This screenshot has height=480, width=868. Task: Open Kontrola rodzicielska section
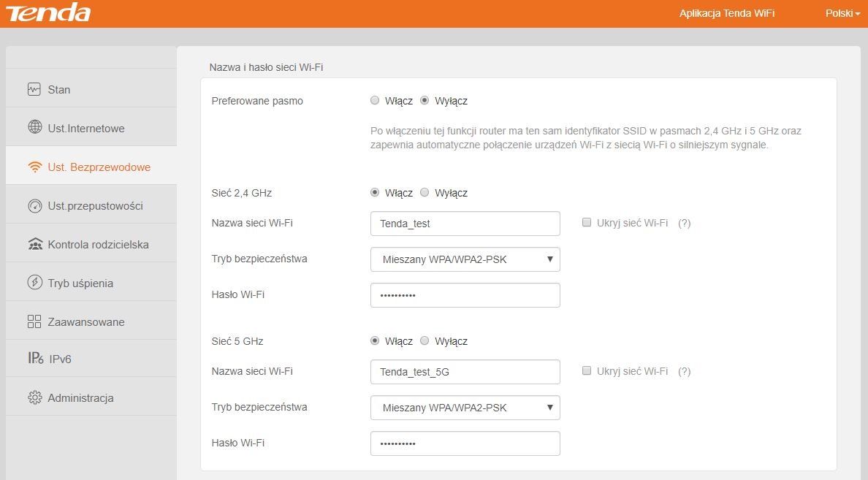(91, 243)
